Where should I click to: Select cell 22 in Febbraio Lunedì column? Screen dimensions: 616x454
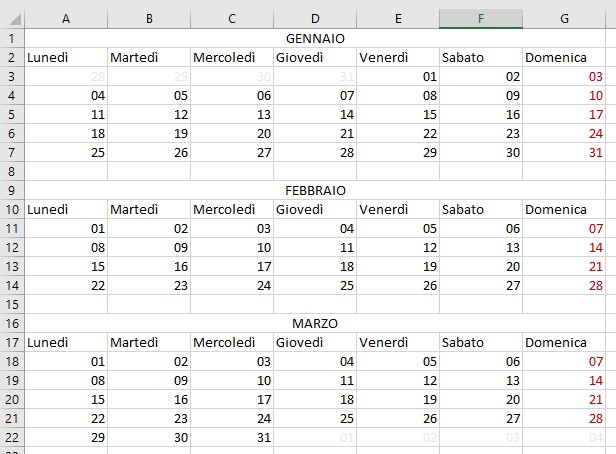pos(66,286)
